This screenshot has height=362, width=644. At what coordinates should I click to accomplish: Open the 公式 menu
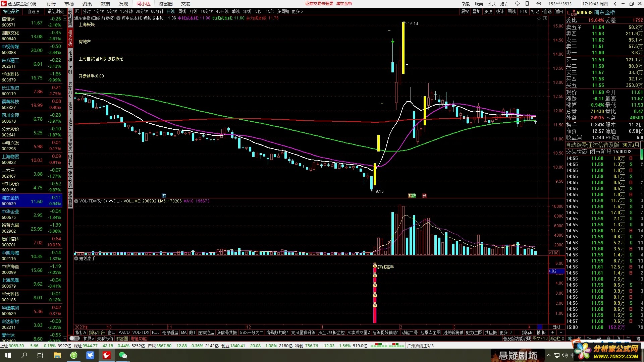pyautogui.click(x=491, y=4)
